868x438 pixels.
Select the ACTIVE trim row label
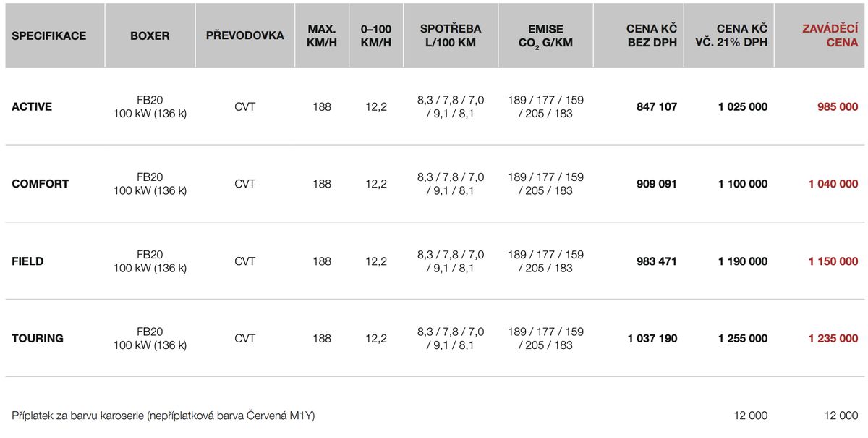32,106
